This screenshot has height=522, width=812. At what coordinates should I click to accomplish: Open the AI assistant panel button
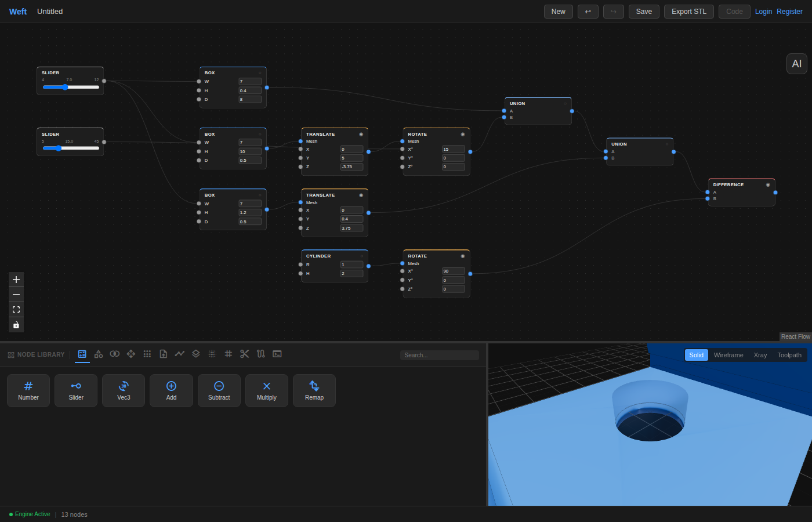point(797,64)
